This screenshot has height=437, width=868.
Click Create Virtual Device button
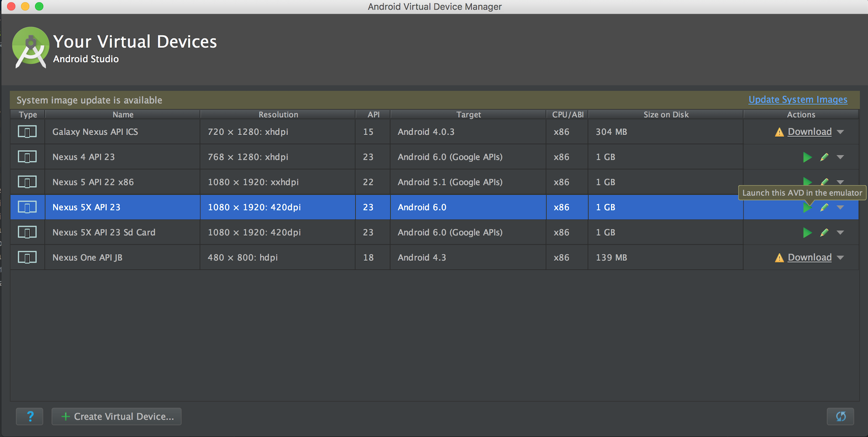tap(116, 416)
